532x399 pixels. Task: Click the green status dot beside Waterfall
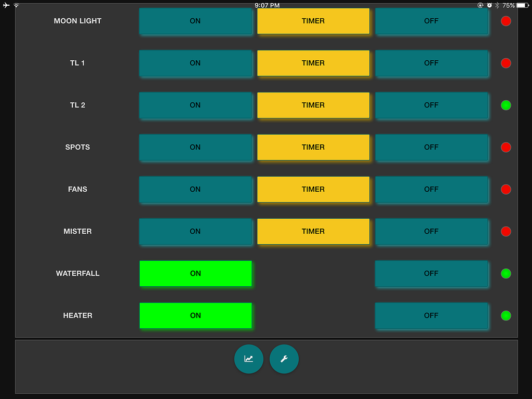506,273
